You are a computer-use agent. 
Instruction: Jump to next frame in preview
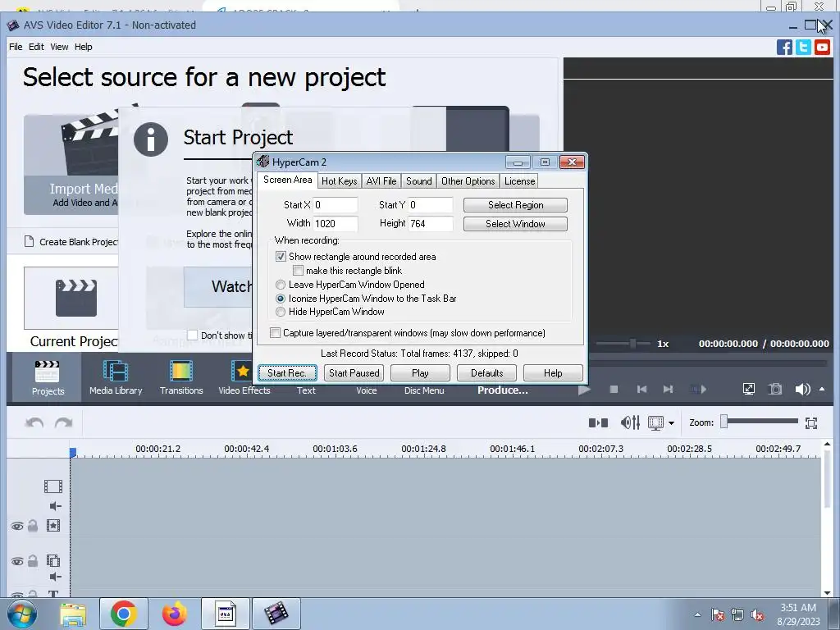(x=668, y=390)
